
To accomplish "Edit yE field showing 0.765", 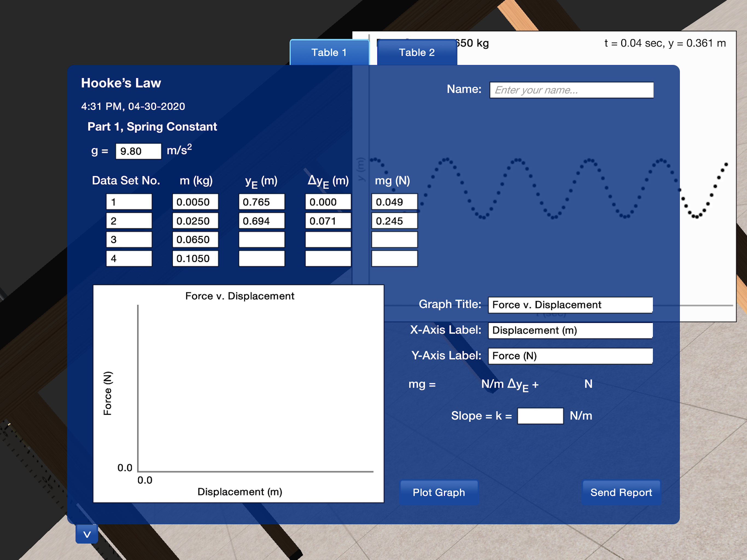I will (x=262, y=202).
